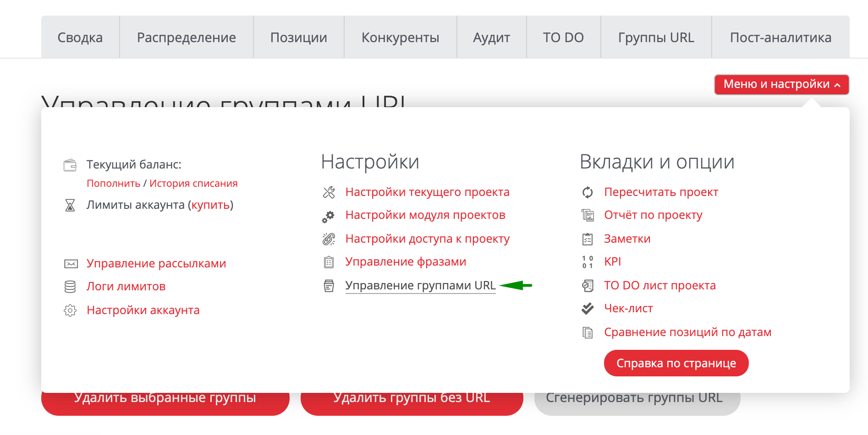Follow the купить link for account limits
The image size is (868, 435).
coord(210,205)
